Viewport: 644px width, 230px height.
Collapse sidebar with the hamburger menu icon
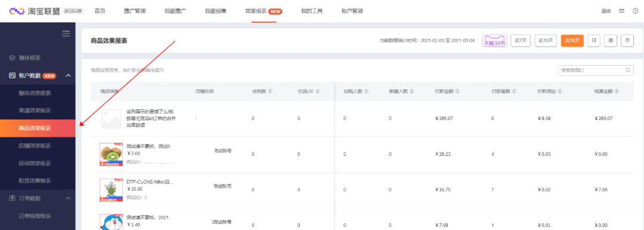click(66, 33)
